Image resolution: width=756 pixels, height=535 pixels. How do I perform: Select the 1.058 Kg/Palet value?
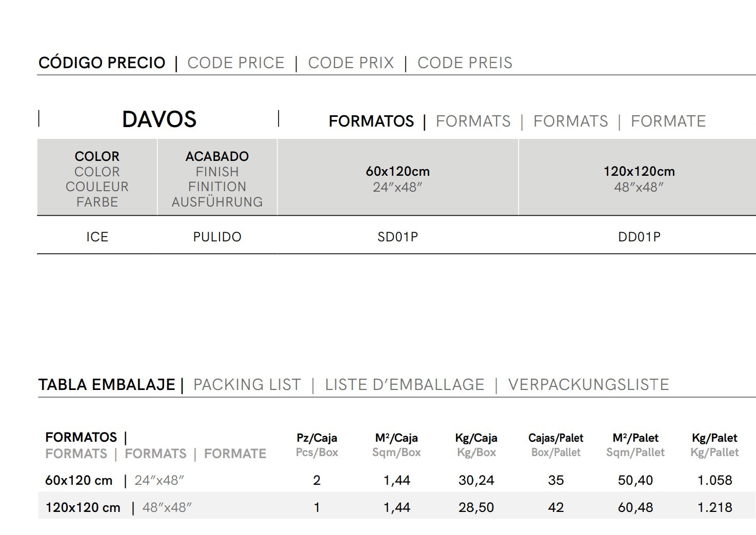[714, 480]
